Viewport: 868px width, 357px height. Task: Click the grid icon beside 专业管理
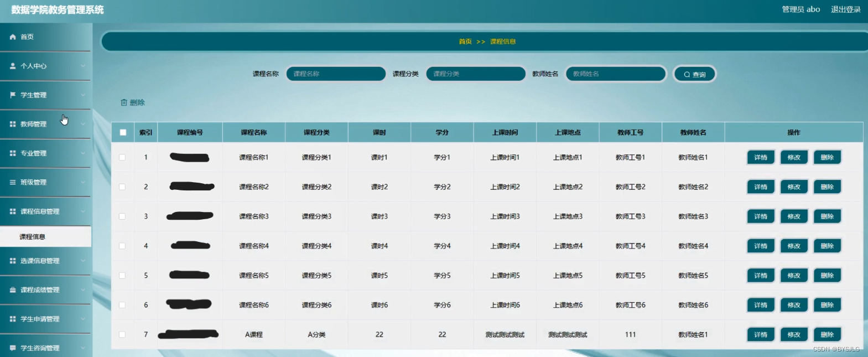click(x=13, y=153)
